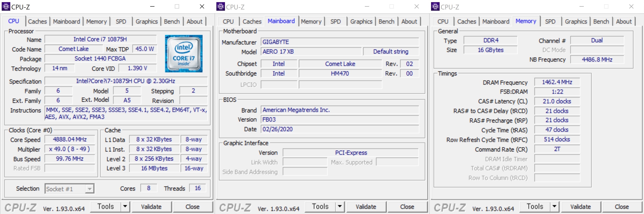The width and height of the screenshot is (644, 214).
Task: Click Validate button in CPU window
Action: (151, 207)
